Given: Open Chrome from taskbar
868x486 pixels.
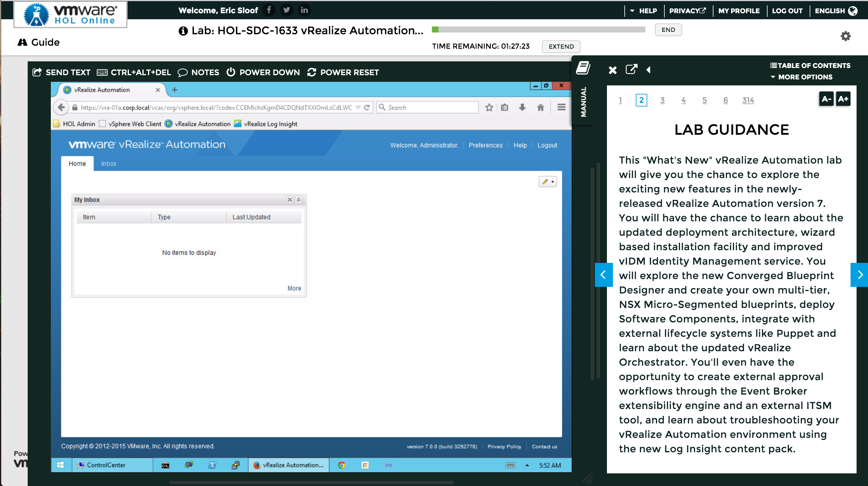Looking at the screenshot, I should click(x=341, y=465).
